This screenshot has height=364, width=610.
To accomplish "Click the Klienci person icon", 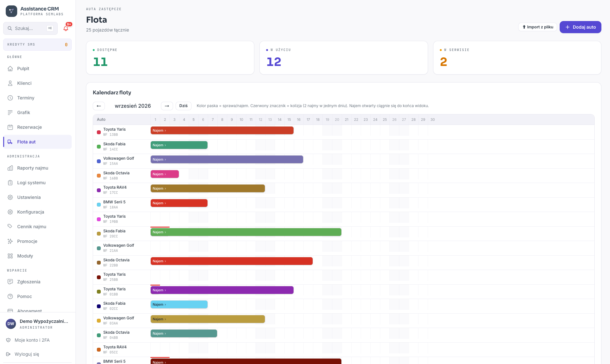I will [10, 83].
